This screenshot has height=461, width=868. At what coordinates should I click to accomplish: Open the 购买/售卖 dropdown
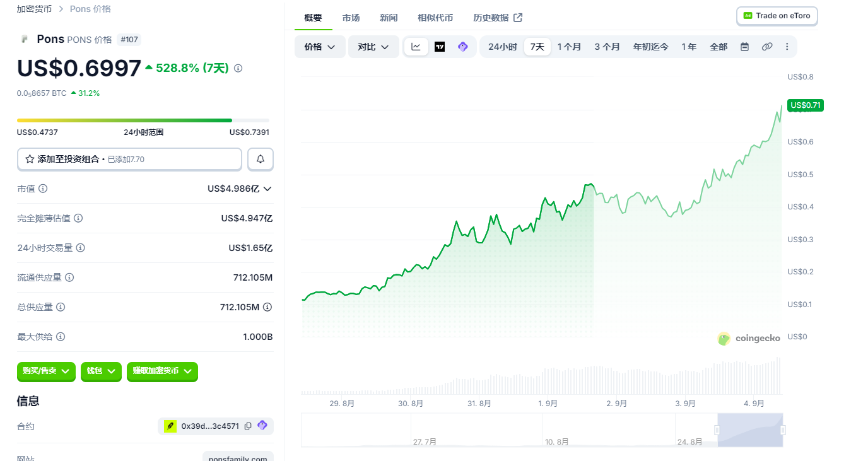pos(46,371)
